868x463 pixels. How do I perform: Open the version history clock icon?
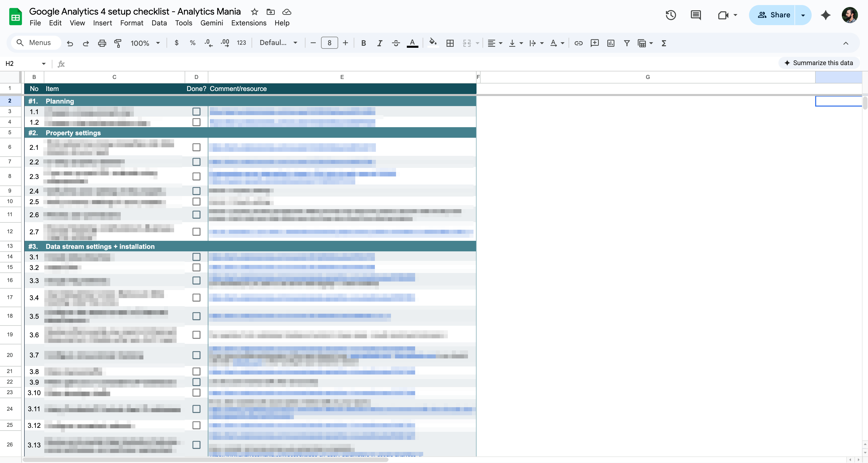pyautogui.click(x=670, y=15)
